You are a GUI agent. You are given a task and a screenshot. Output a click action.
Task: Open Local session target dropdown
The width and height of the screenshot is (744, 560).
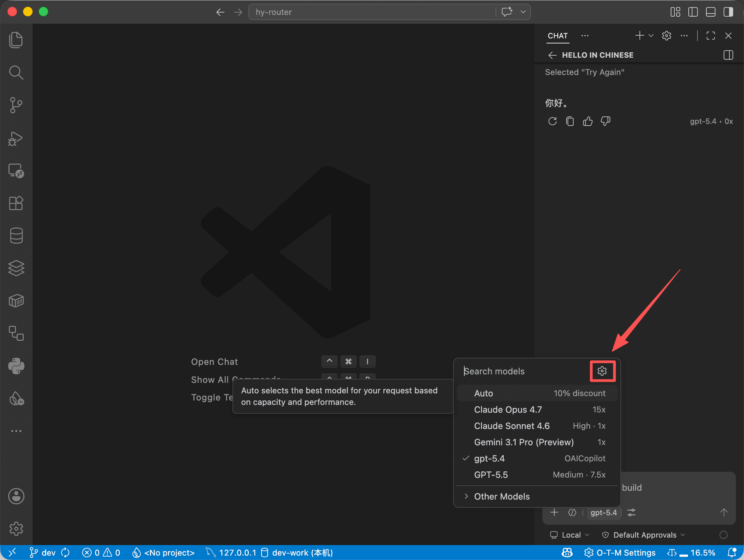coord(570,535)
